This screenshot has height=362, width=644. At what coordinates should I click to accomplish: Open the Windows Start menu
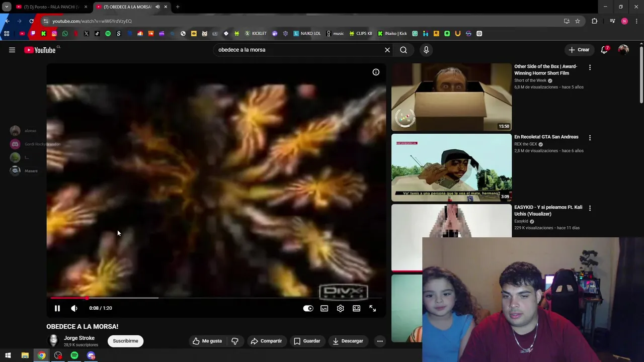click(8, 355)
